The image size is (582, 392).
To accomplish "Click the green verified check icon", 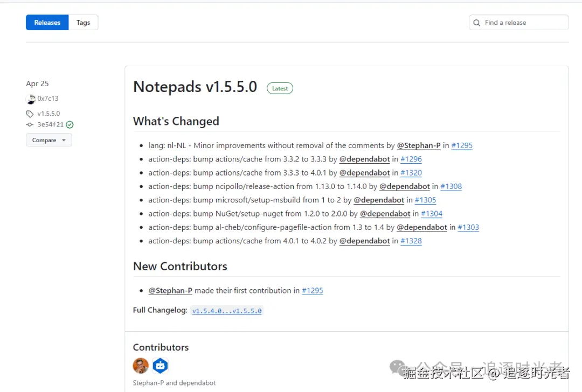I will click(70, 124).
